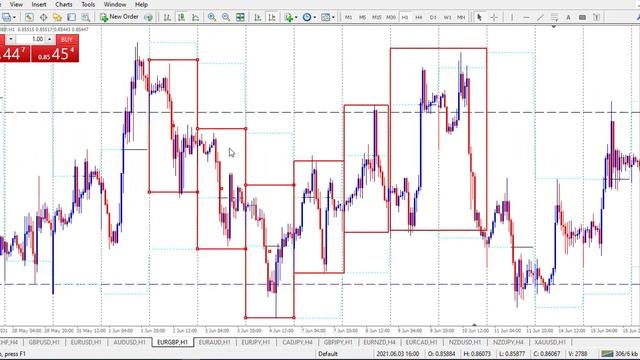Toggle the Navigator window icon
The width and height of the screenshot is (640, 360).
click(x=57, y=17)
